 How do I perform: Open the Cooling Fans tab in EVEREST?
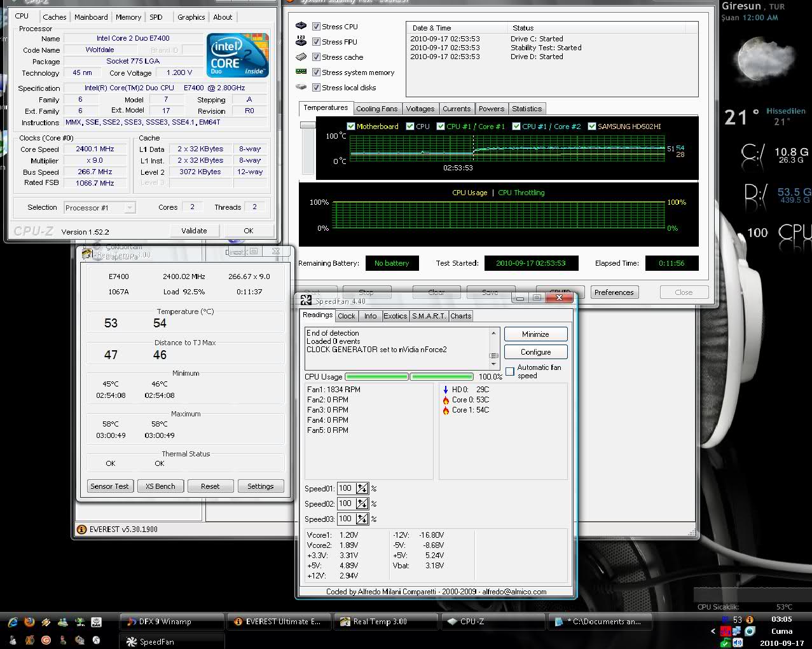(x=376, y=109)
